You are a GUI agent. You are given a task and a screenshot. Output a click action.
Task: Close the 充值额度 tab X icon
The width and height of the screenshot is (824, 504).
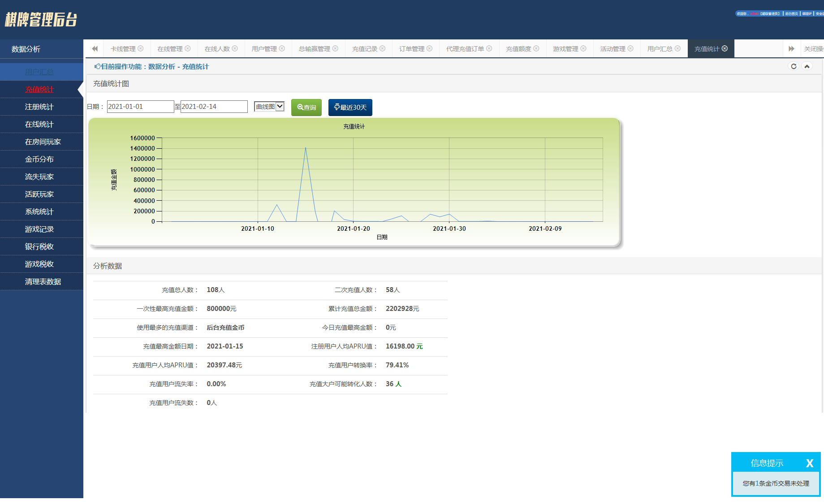536,48
